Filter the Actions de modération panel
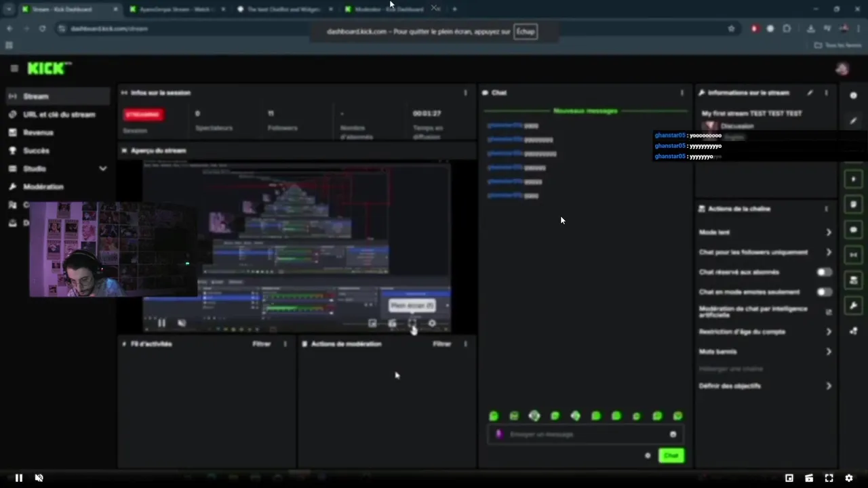This screenshot has height=488, width=868. click(442, 344)
